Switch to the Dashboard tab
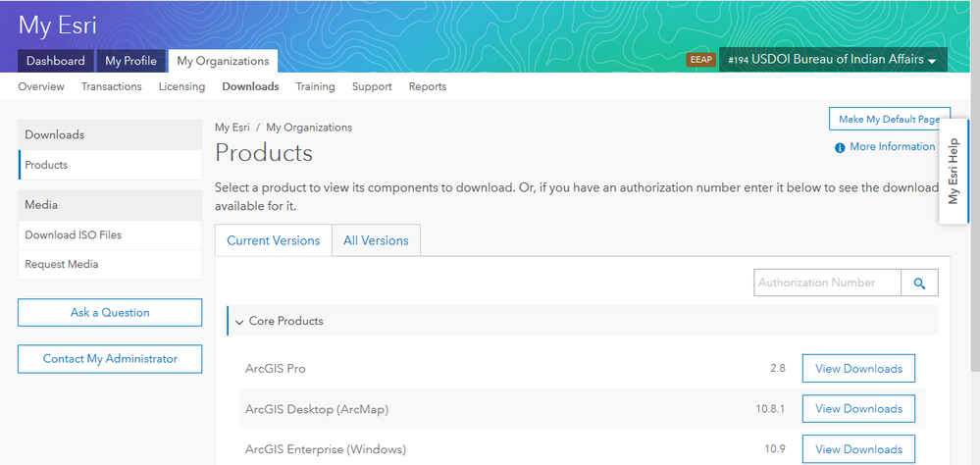 pos(56,61)
